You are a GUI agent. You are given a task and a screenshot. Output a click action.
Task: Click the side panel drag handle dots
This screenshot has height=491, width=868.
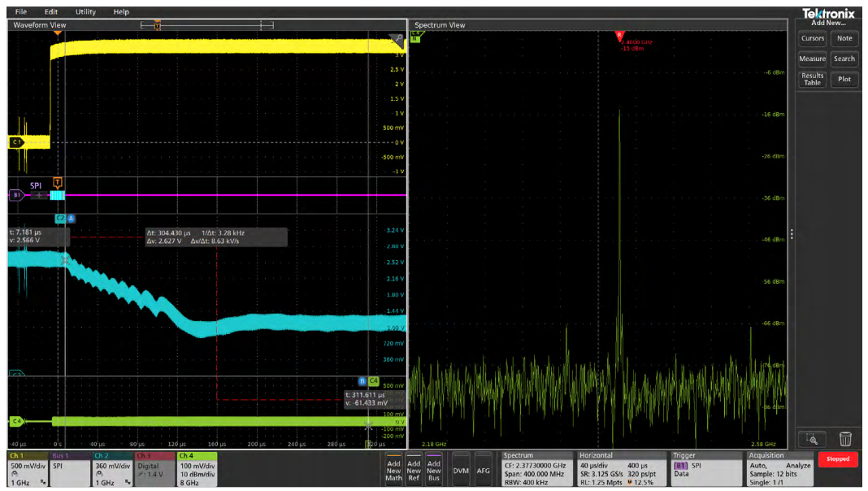pyautogui.click(x=792, y=234)
